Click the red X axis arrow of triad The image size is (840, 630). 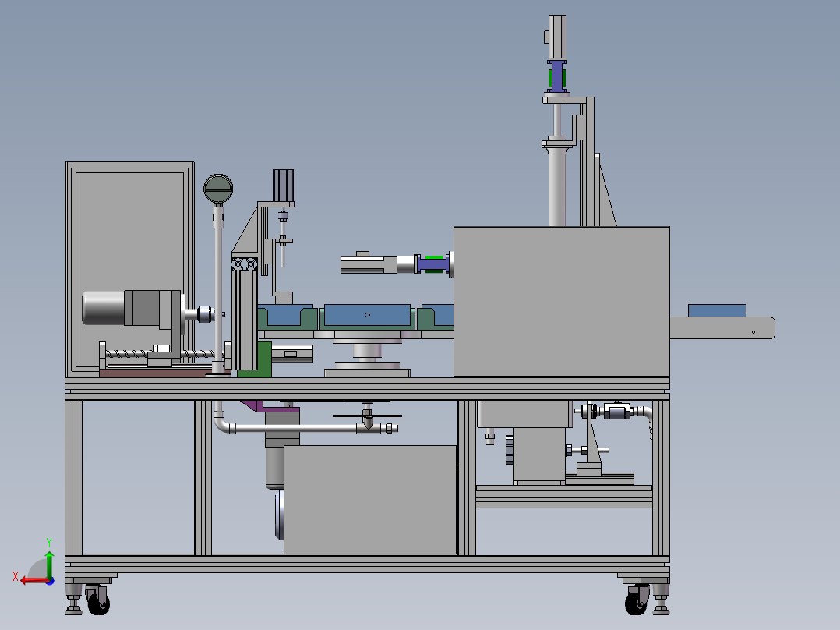click(x=34, y=580)
